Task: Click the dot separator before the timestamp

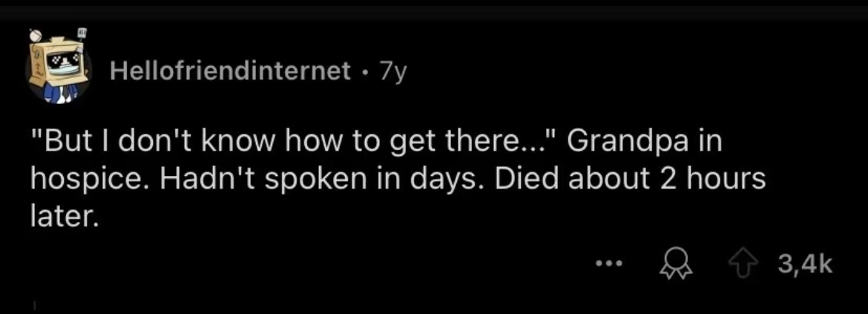Action: (365, 71)
